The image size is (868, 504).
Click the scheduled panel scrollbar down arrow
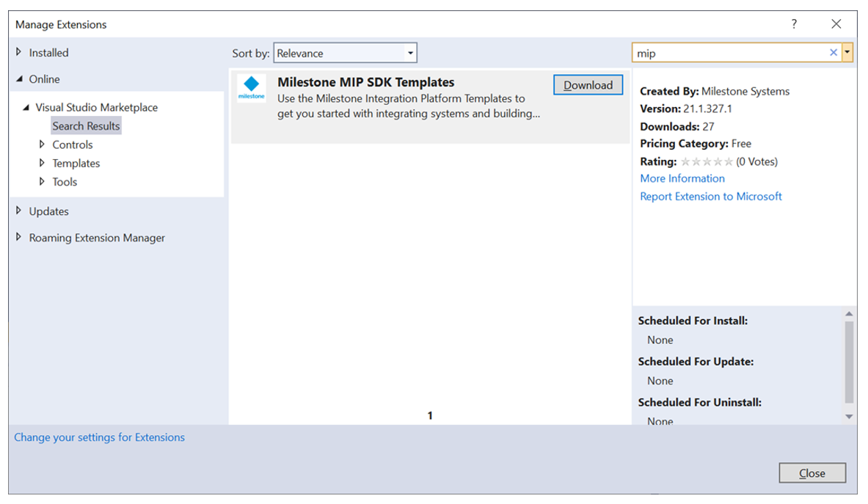pyautogui.click(x=849, y=417)
